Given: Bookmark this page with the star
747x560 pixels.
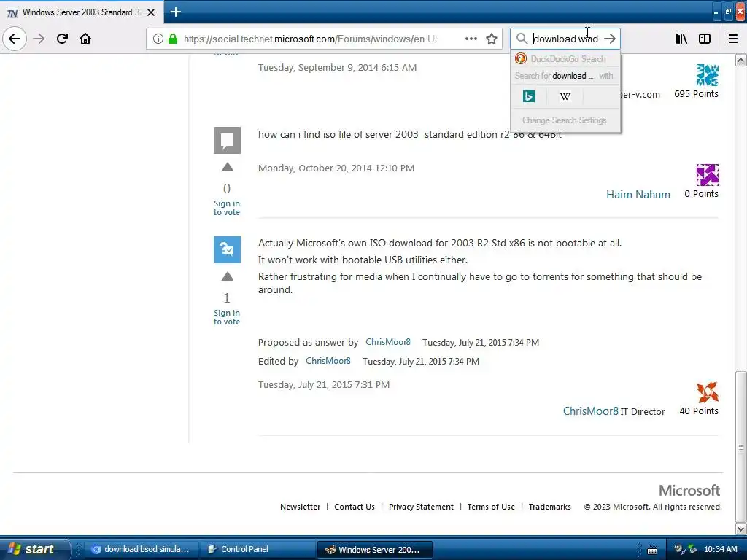Looking at the screenshot, I should 492,39.
